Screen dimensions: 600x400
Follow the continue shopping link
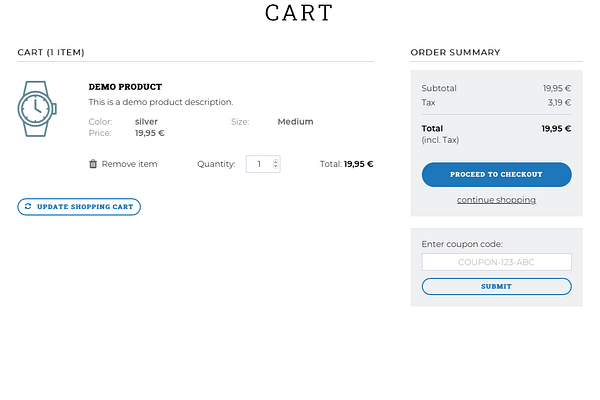tap(496, 200)
